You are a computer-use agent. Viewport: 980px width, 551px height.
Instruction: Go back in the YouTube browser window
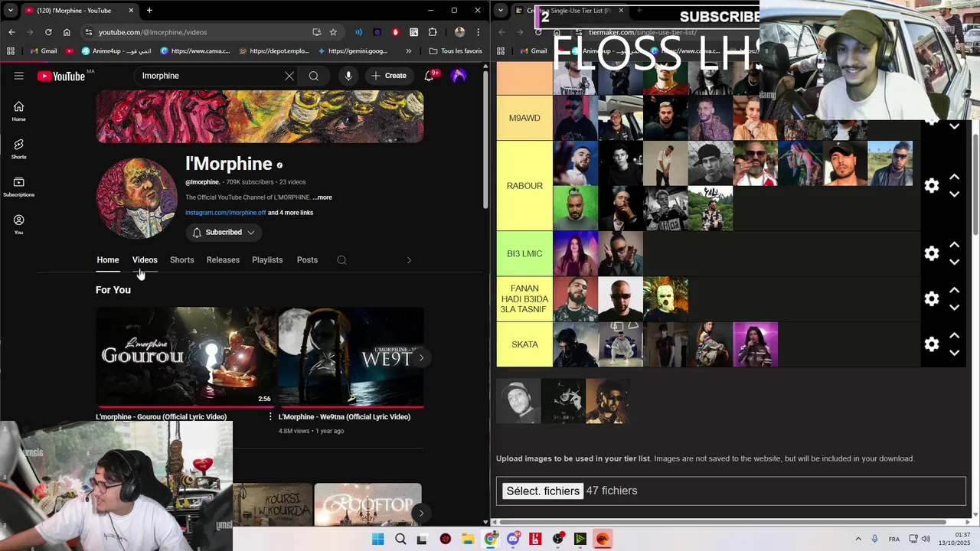pyautogui.click(x=11, y=32)
